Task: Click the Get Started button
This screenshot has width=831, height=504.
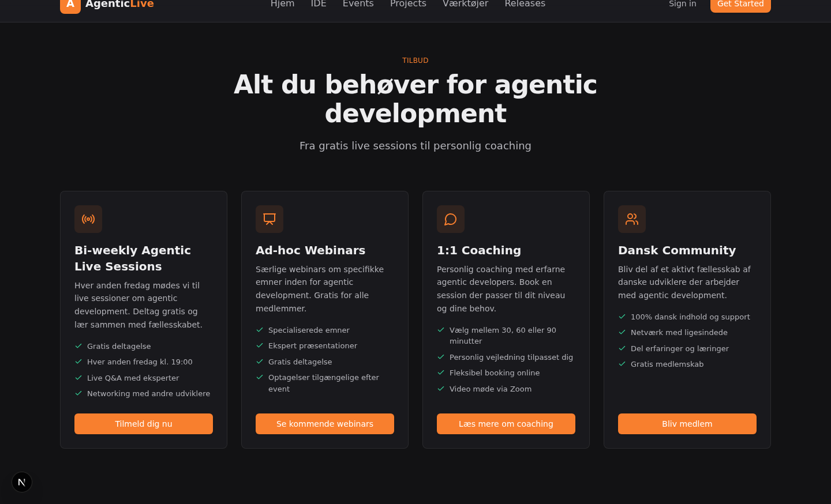Action: pyautogui.click(x=740, y=5)
